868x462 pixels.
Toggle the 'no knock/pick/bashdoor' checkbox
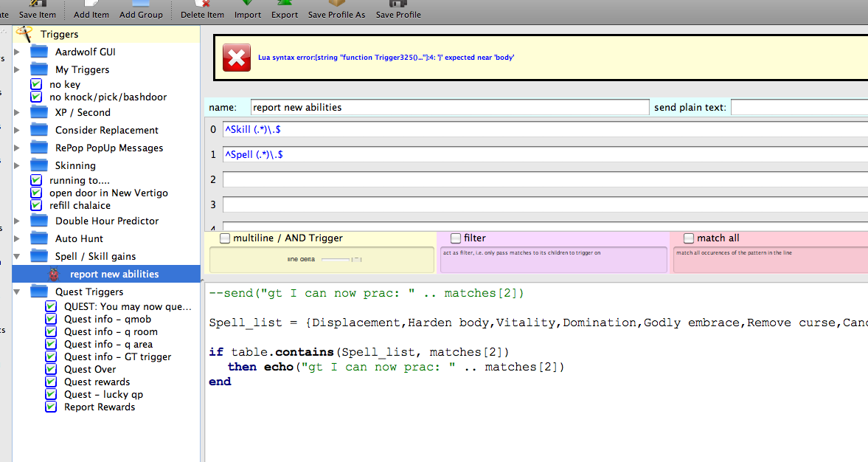coord(37,97)
